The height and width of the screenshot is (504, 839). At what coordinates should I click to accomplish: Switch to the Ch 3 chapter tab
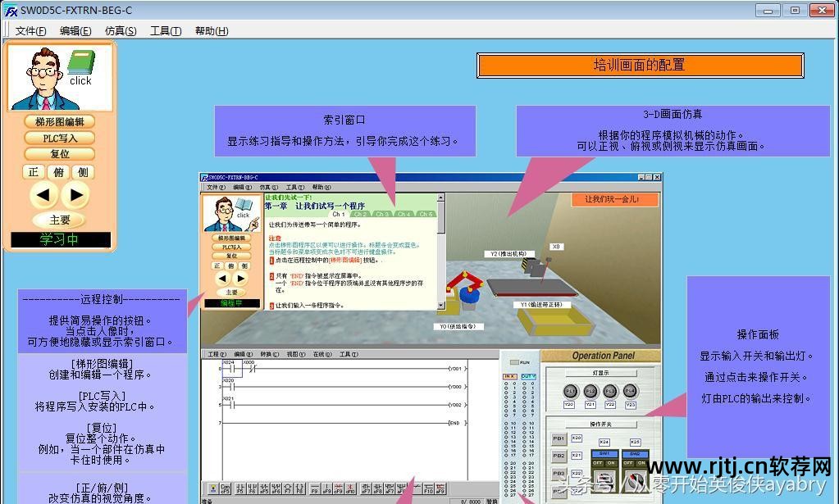click(382, 214)
